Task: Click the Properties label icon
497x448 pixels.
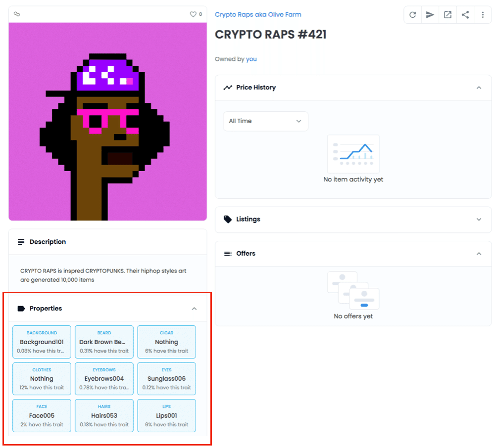Action: tap(21, 309)
